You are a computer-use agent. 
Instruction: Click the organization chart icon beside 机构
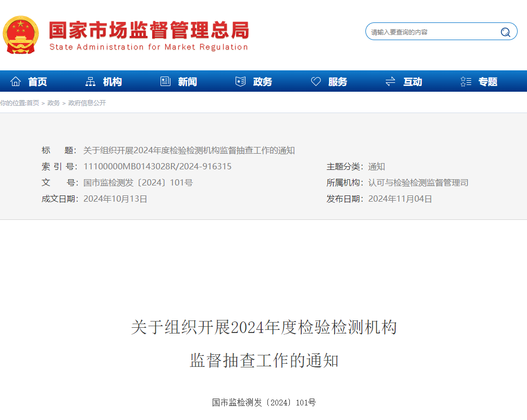(x=91, y=82)
